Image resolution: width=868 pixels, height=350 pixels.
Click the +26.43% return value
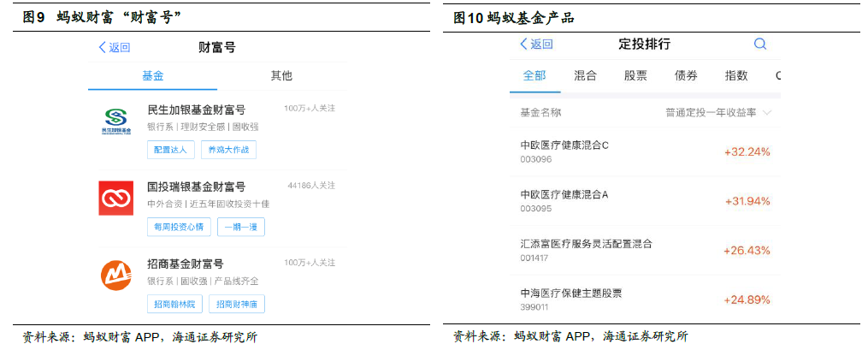click(747, 251)
